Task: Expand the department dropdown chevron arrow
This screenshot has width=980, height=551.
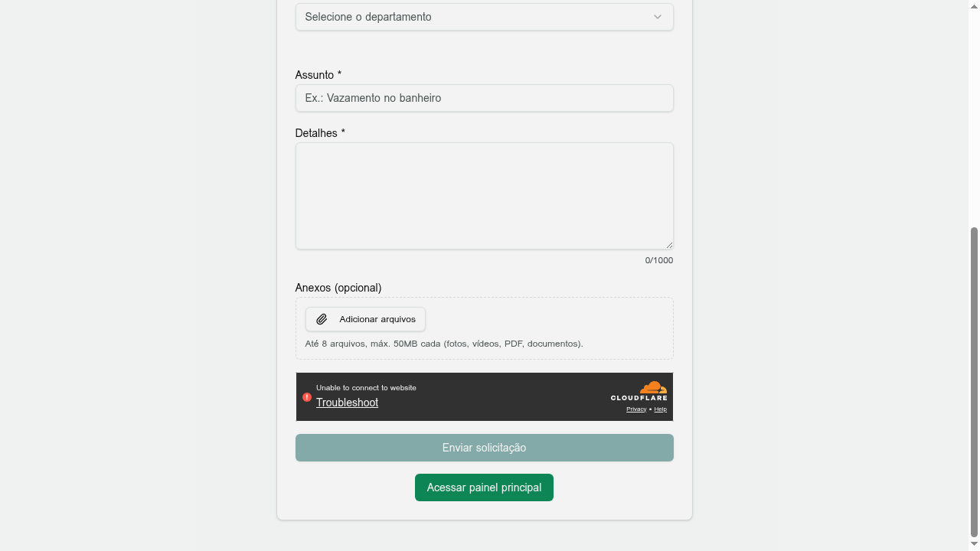Action: (658, 17)
